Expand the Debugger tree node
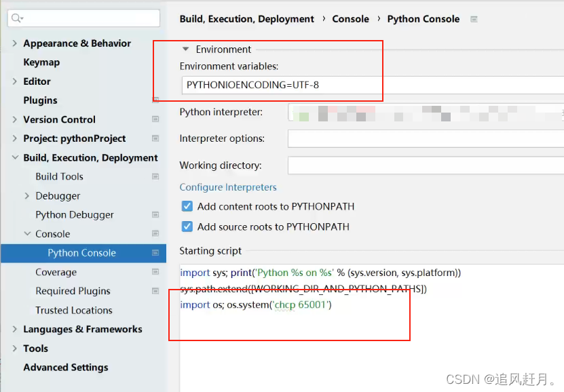 27,196
